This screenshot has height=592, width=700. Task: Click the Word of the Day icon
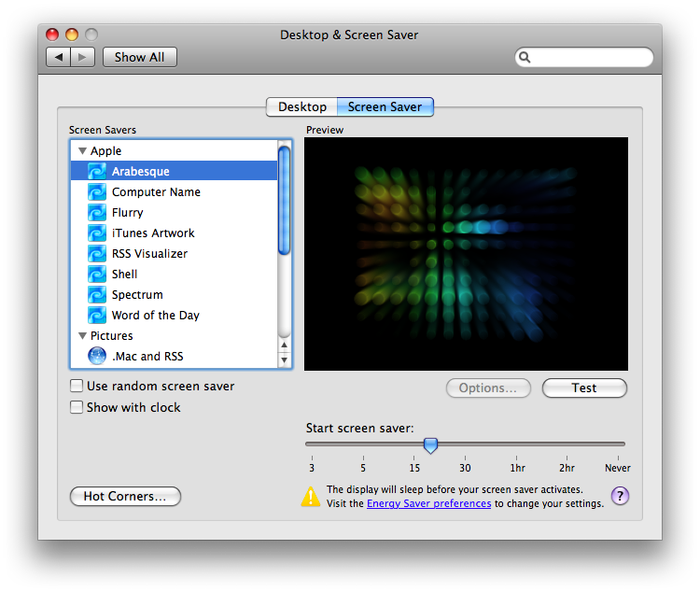pos(97,315)
